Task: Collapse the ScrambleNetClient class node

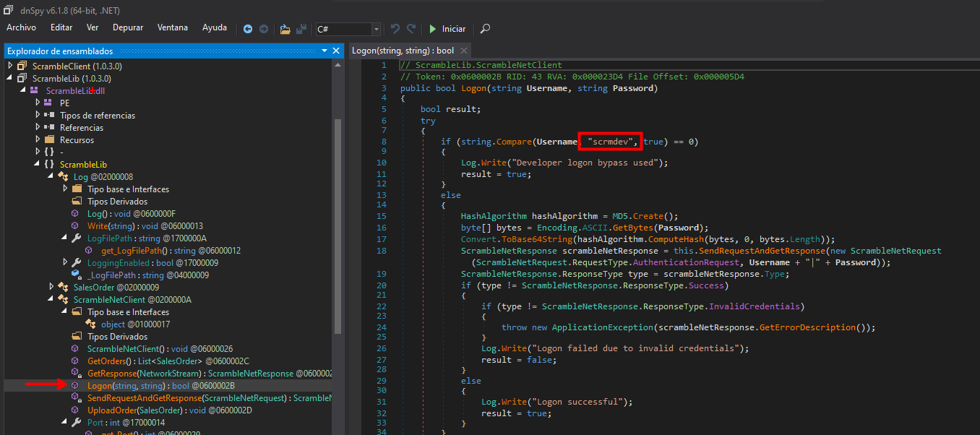Action: pos(51,300)
